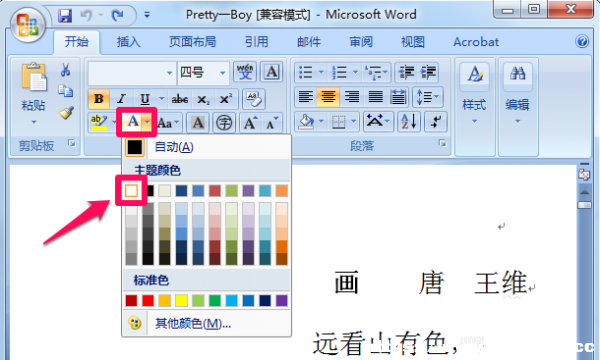The width and height of the screenshot is (600, 360).
Task: Open the font name dropdown
Action: (169, 73)
